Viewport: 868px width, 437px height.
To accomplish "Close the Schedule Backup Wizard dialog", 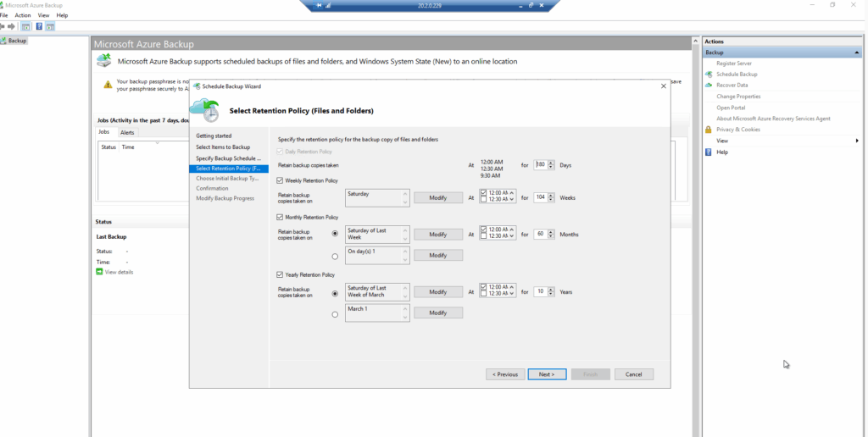I will click(x=663, y=86).
